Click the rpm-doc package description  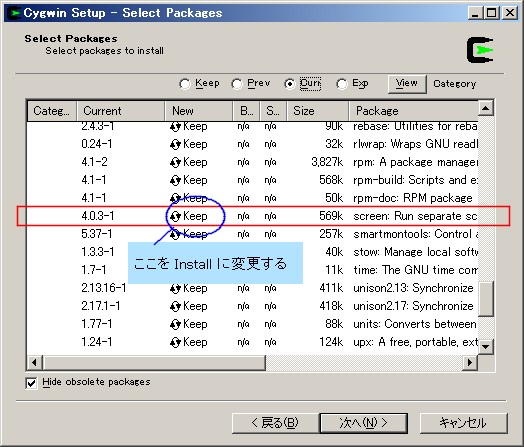(413, 198)
